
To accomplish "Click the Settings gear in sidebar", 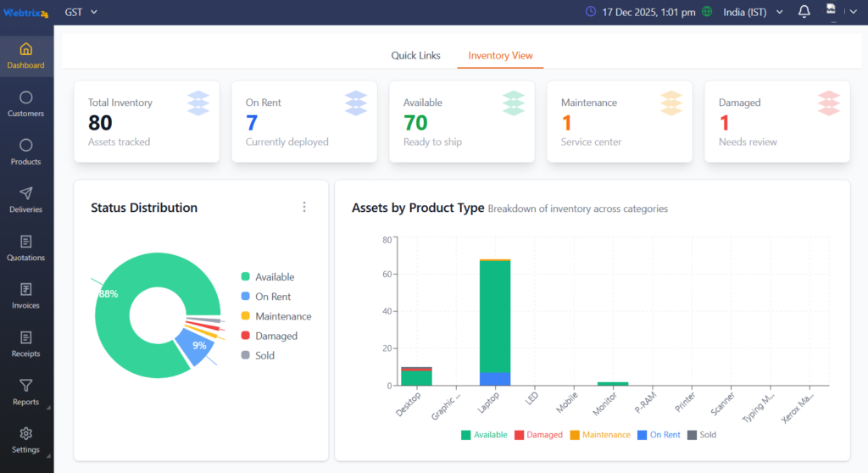I will click(x=26, y=434).
